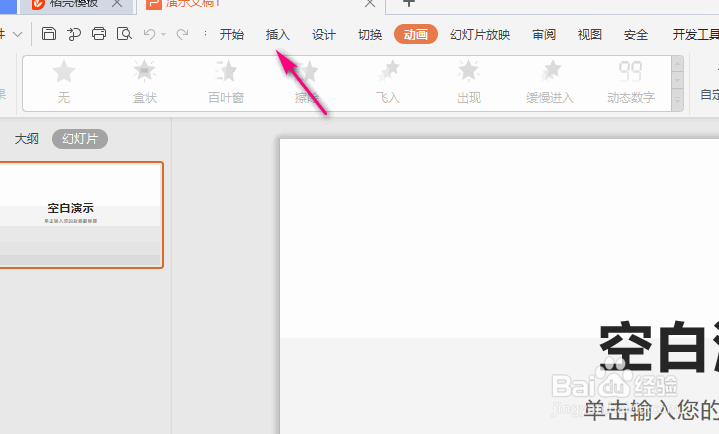719x434 pixels.
Task: Close the 稻壳模板 tab
Action: (x=117, y=3)
